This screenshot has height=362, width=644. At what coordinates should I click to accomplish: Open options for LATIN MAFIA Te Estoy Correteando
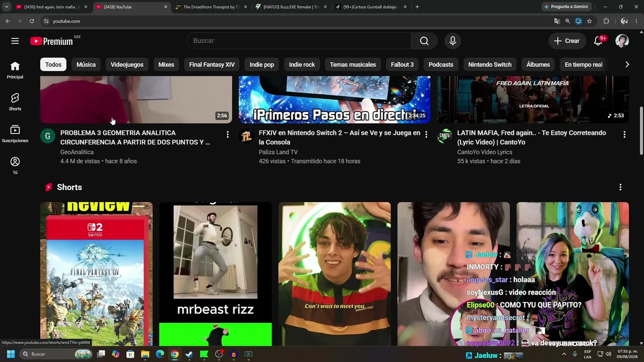point(624,134)
